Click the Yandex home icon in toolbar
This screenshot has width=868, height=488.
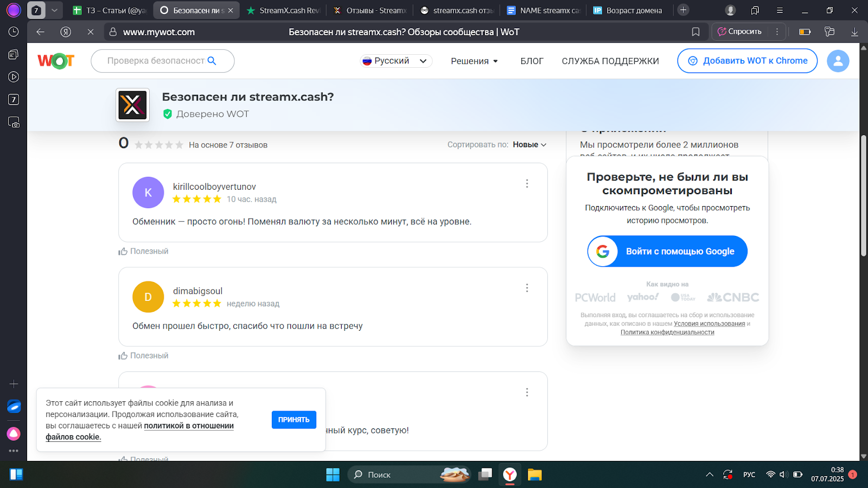pos(66,32)
